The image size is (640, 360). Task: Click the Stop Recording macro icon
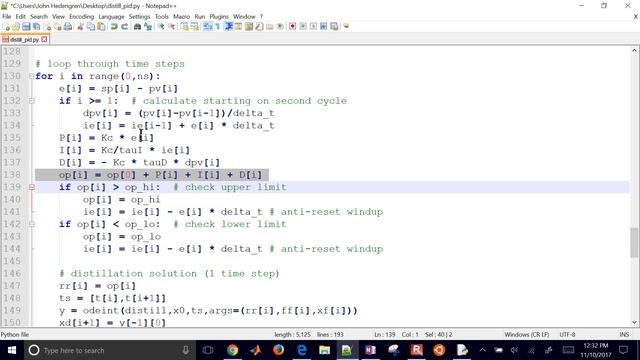(x=303, y=27)
